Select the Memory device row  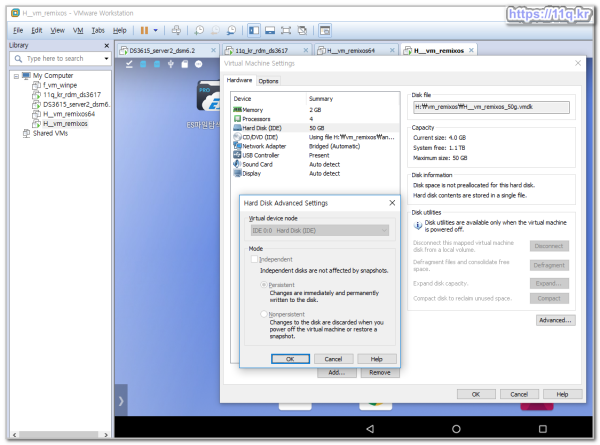tap(315, 110)
